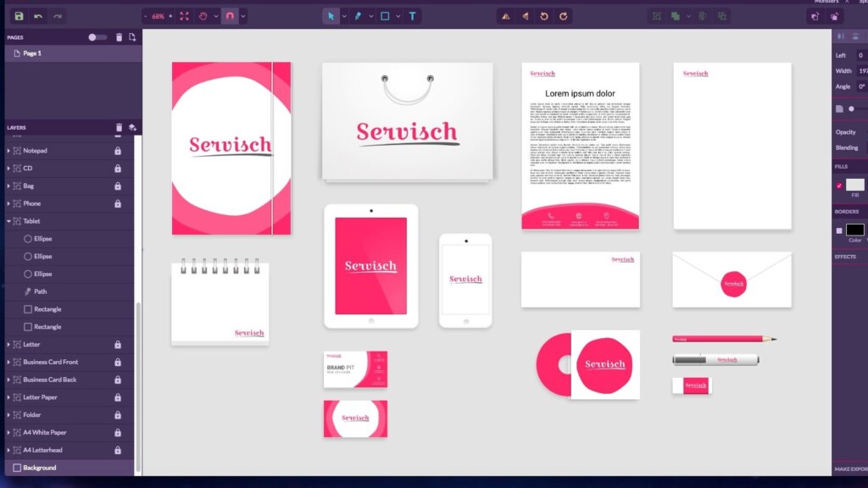Image resolution: width=868 pixels, height=488 pixels.
Task: Open the snapping options dropdown
Action: [243, 16]
